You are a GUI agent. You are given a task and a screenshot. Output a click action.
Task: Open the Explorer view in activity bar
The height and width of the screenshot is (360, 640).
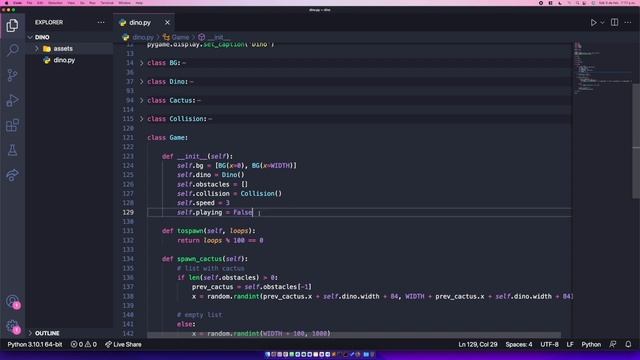(x=12, y=25)
